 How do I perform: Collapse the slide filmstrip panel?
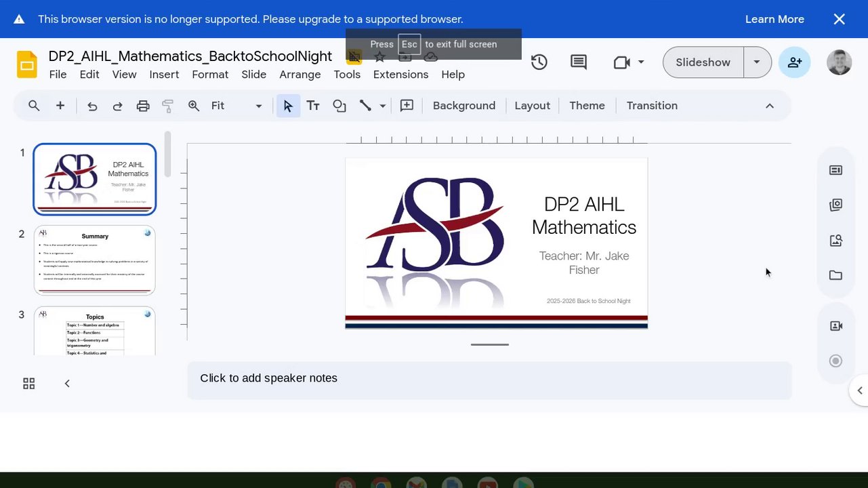(x=67, y=384)
